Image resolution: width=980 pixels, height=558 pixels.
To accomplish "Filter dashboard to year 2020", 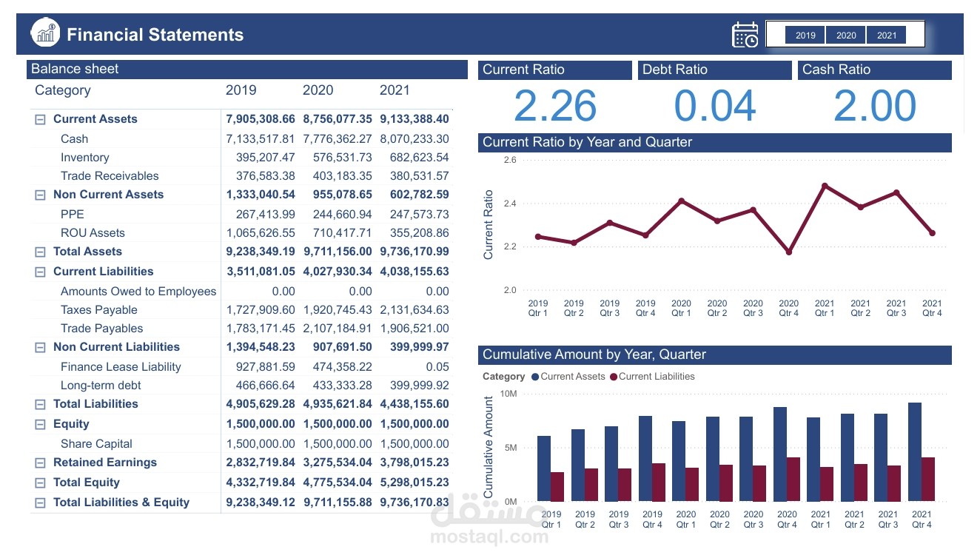I will click(x=846, y=36).
